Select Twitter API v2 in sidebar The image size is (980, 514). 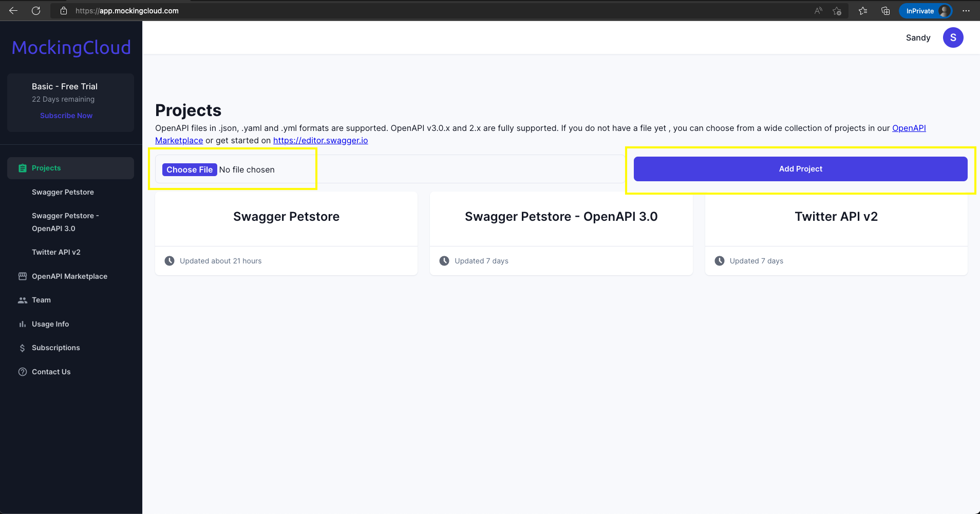56,252
